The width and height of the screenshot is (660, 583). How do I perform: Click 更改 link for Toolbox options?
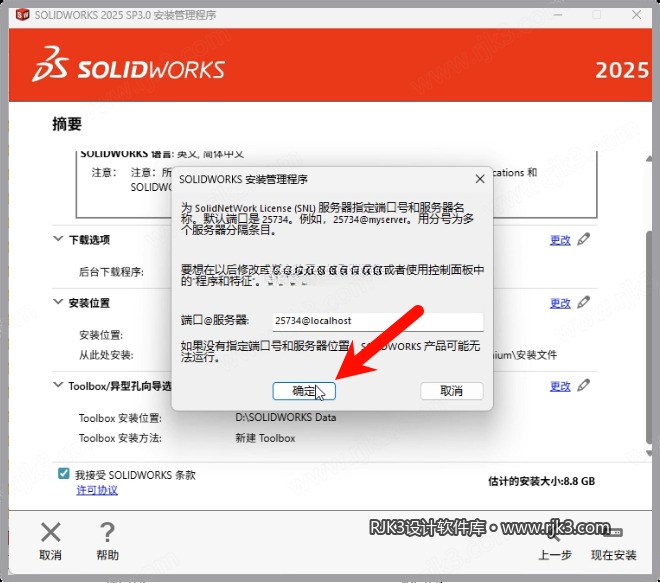(x=560, y=386)
